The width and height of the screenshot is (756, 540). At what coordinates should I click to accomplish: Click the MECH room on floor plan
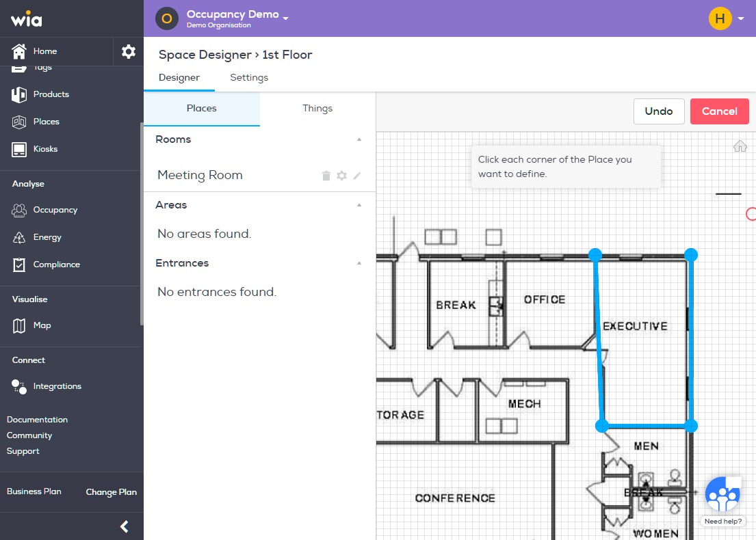[x=524, y=404]
